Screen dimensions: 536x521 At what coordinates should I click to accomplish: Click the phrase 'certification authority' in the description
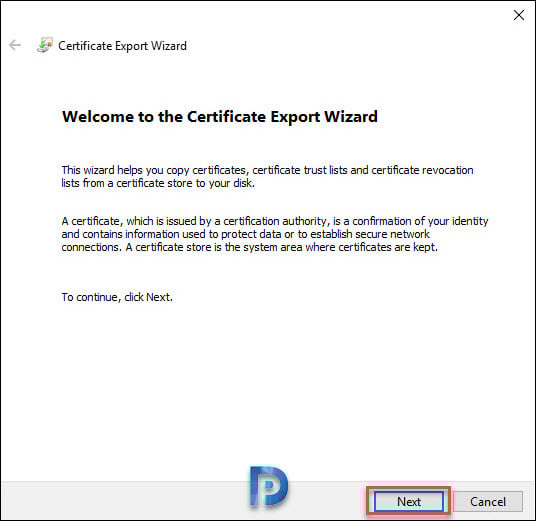pos(275,221)
